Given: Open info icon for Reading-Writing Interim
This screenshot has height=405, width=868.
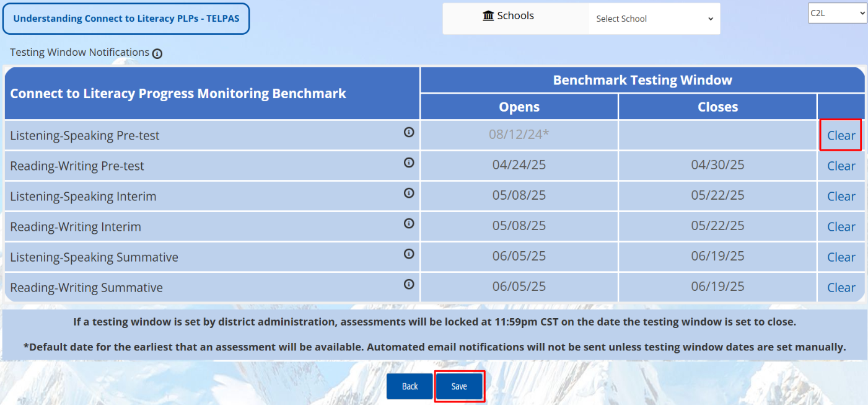Looking at the screenshot, I should click(409, 223).
